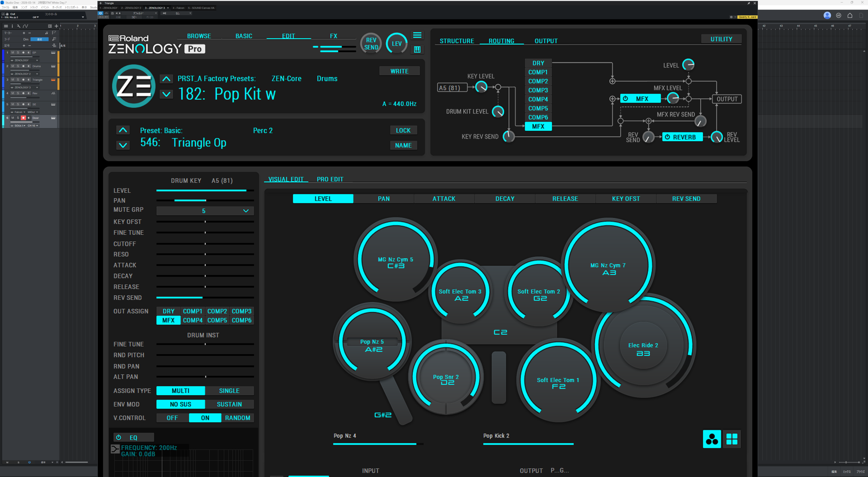This screenshot has height=477, width=868.
Task: Click the WRITE button
Action: click(399, 71)
